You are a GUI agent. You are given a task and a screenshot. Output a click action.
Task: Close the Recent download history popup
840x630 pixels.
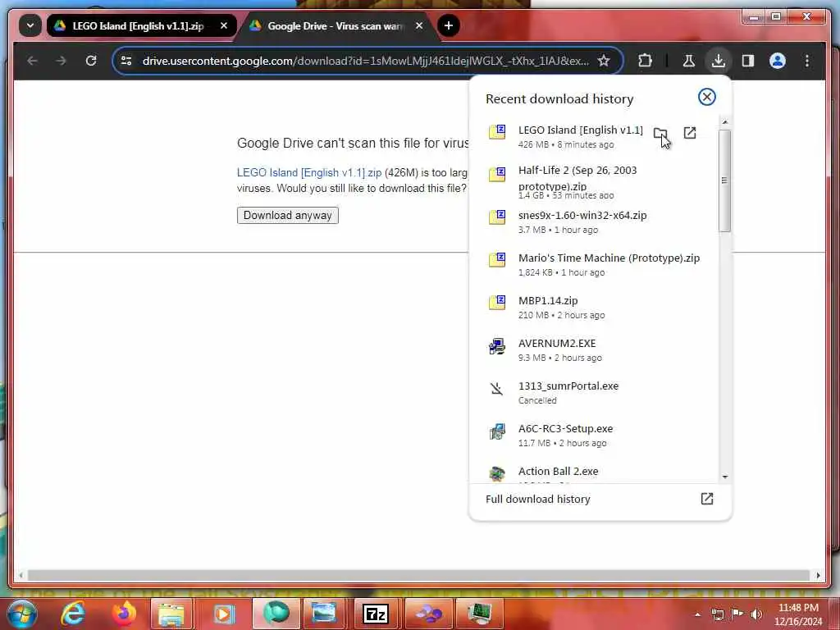[706, 97]
